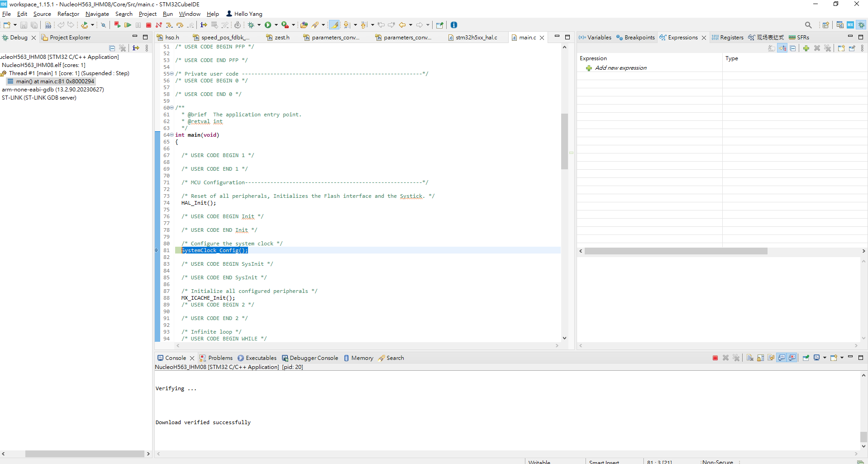Image resolution: width=868 pixels, height=464 pixels.
Task: Collapse the main function fold marker
Action: (172, 135)
